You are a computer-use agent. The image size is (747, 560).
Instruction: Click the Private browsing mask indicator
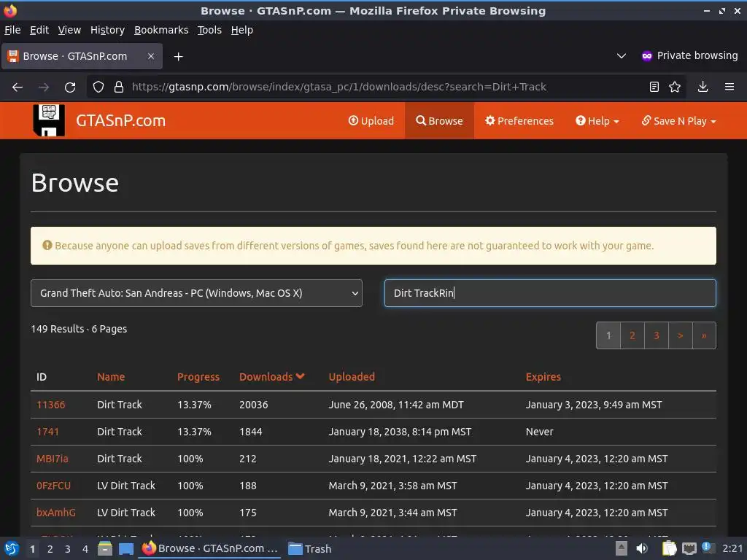(646, 55)
